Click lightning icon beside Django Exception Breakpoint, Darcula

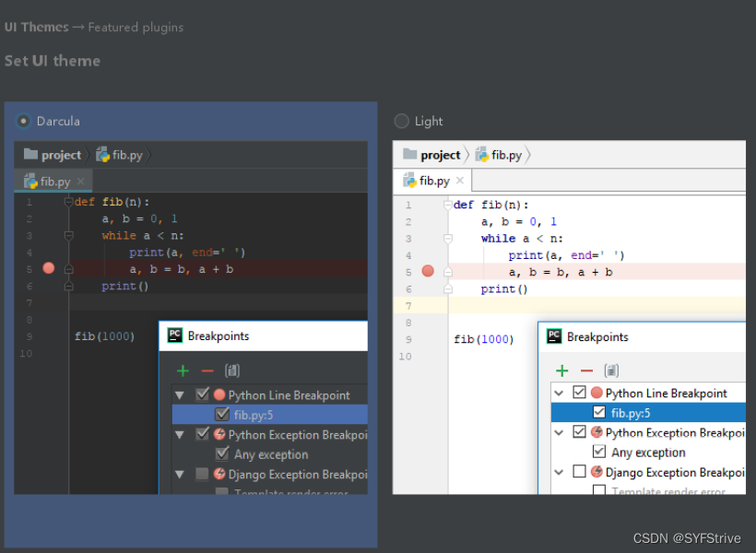pos(219,474)
